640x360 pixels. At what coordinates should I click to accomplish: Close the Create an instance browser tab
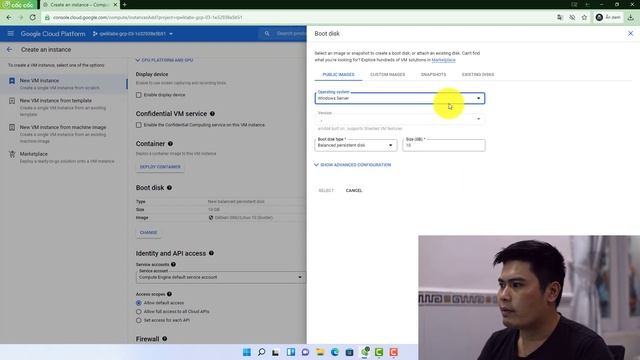coord(115,4)
